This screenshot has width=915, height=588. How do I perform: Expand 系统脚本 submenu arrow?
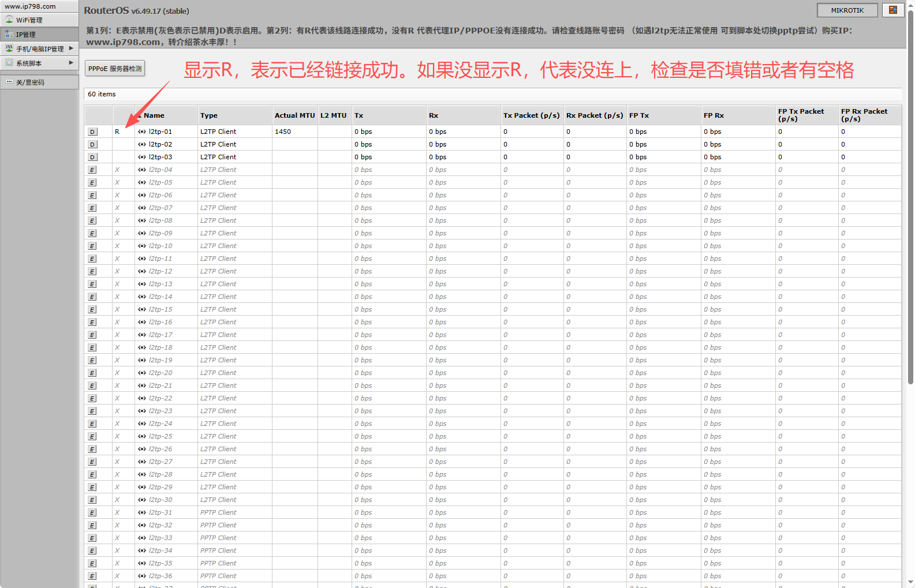71,63
